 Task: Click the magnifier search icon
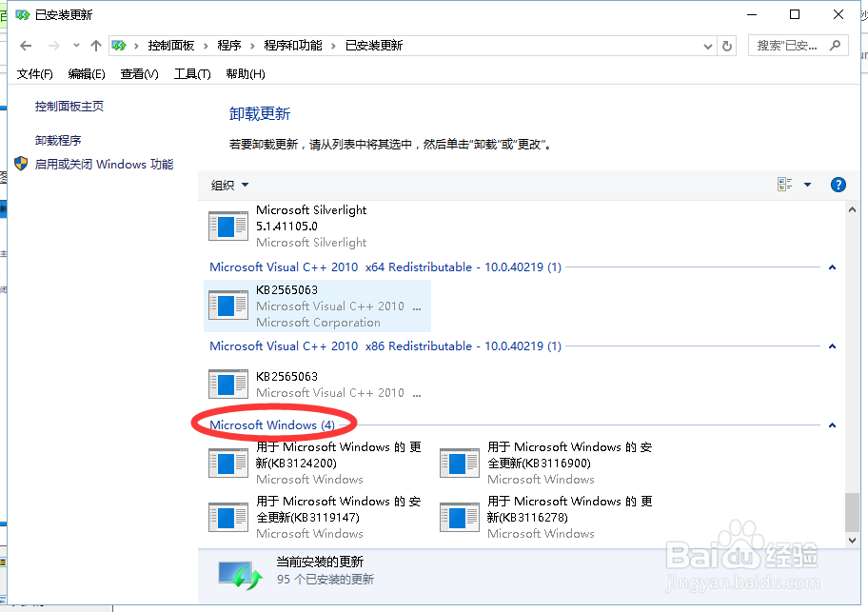(836, 45)
